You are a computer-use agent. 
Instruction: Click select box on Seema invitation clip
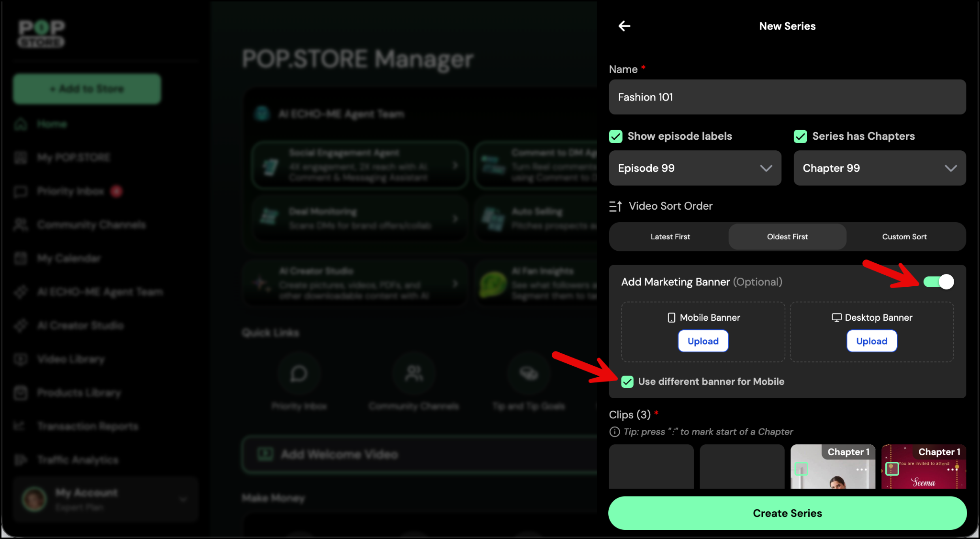coord(892,469)
